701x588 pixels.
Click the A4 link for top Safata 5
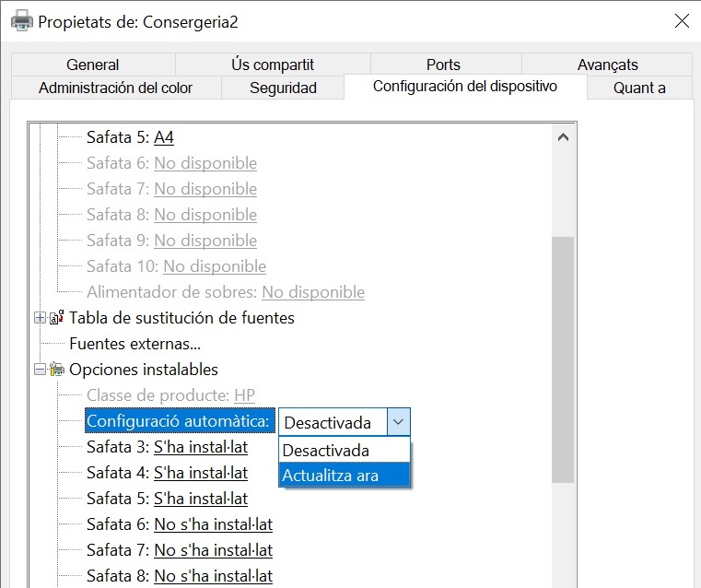click(164, 137)
